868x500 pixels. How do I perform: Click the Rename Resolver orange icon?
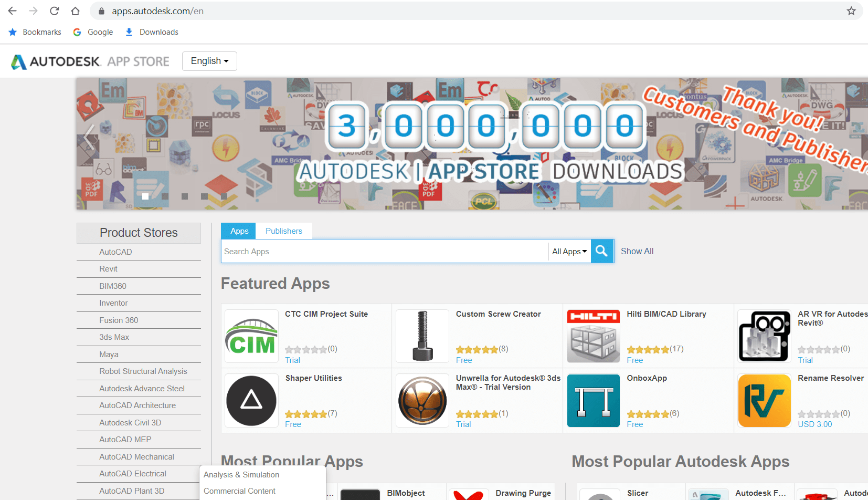764,401
